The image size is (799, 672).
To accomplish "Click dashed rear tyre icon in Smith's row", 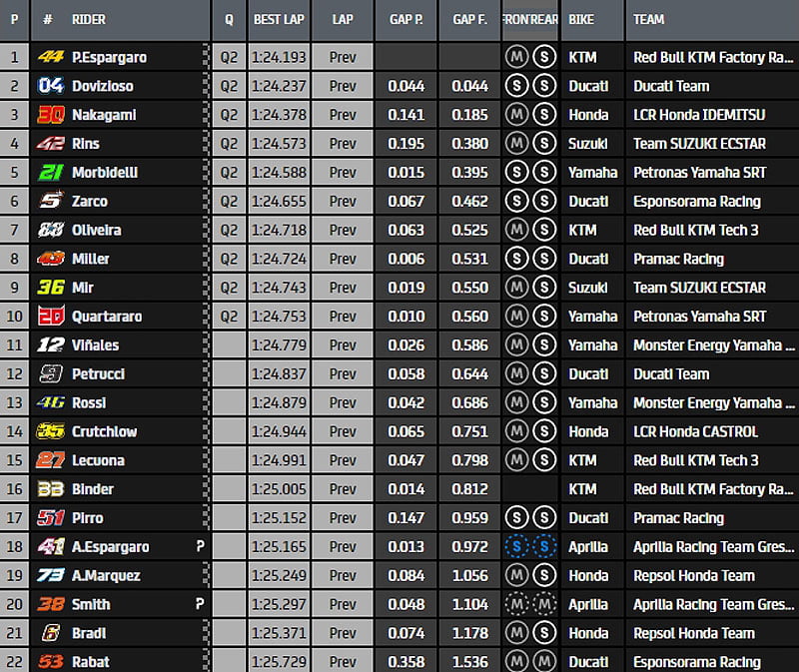I will coord(544,605).
